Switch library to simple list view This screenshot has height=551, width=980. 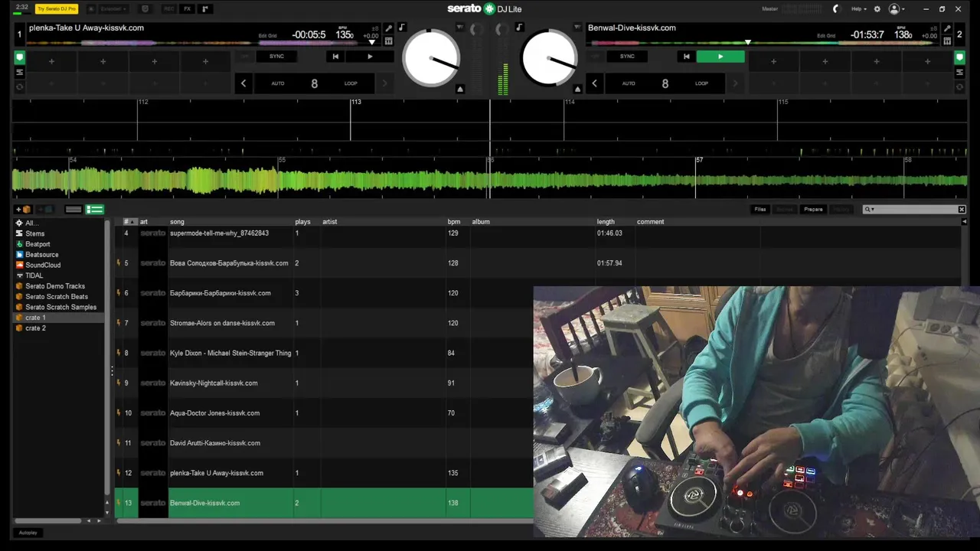pyautogui.click(x=73, y=209)
